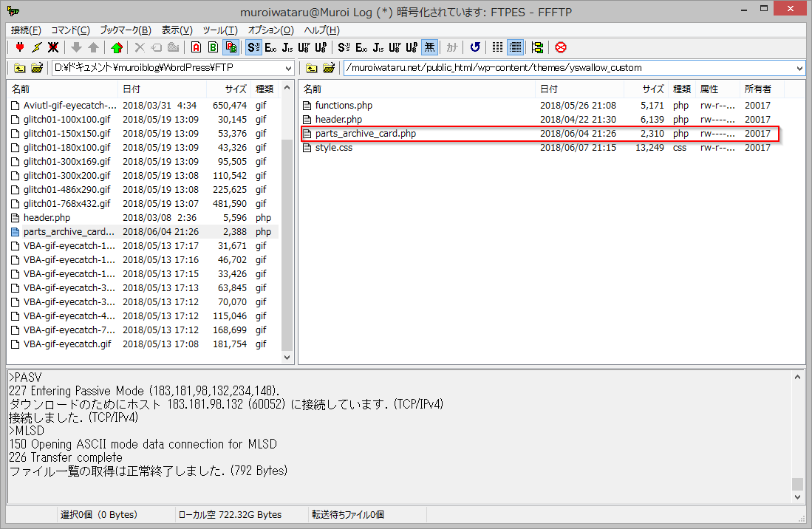This screenshot has width=812, height=529.
Task: Select local header.php file
Action: (47, 218)
